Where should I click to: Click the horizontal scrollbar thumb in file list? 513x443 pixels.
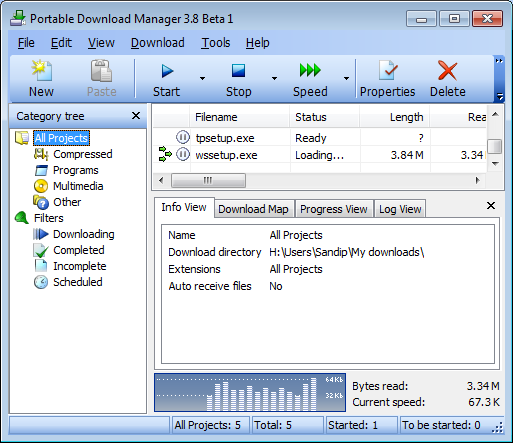pos(208,180)
